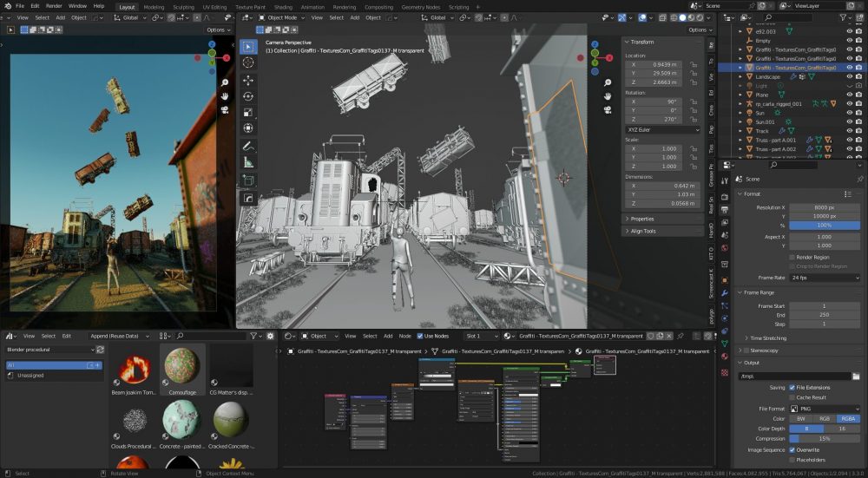The height and width of the screenshot is (478, 868).
Task: Open the File menu
Action: [x=19, y=5]
